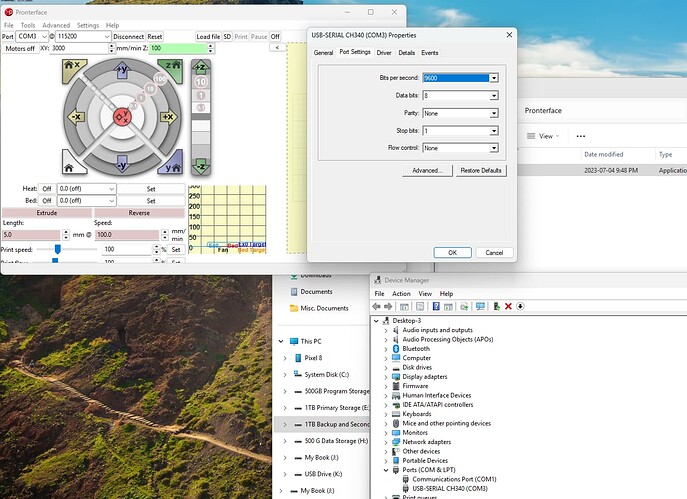Click the Motors off button
This screenshot has height=499, width=687.
click(x=20, y=49)
